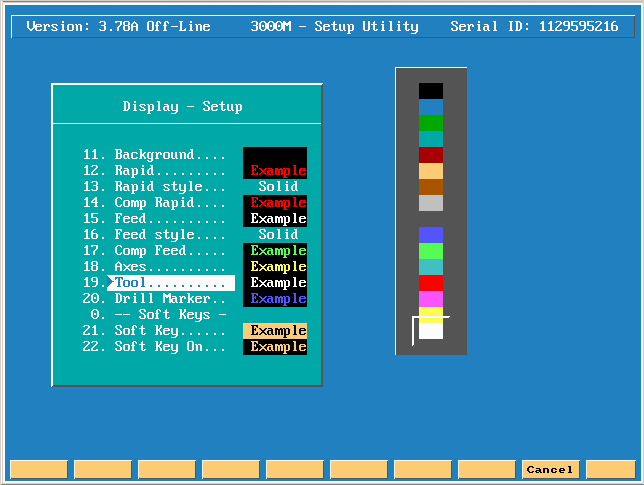The height and width of the screenshot is (485, 644).
Task: Select the 18. Axes entry
Action: (x=154, y=267)
